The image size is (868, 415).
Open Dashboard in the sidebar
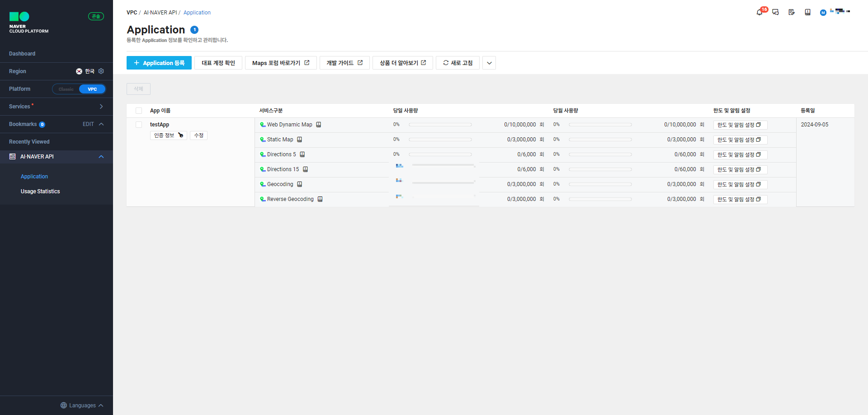click(x=22, y=54)
